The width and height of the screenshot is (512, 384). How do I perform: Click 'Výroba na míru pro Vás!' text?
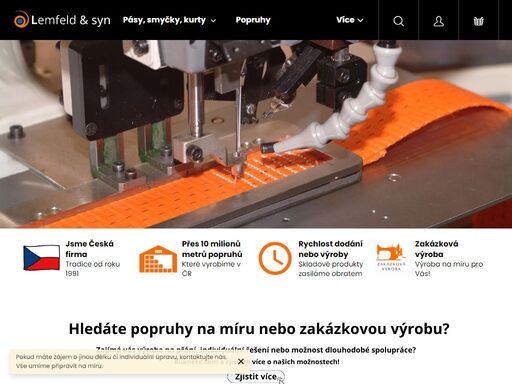[449, 269]
